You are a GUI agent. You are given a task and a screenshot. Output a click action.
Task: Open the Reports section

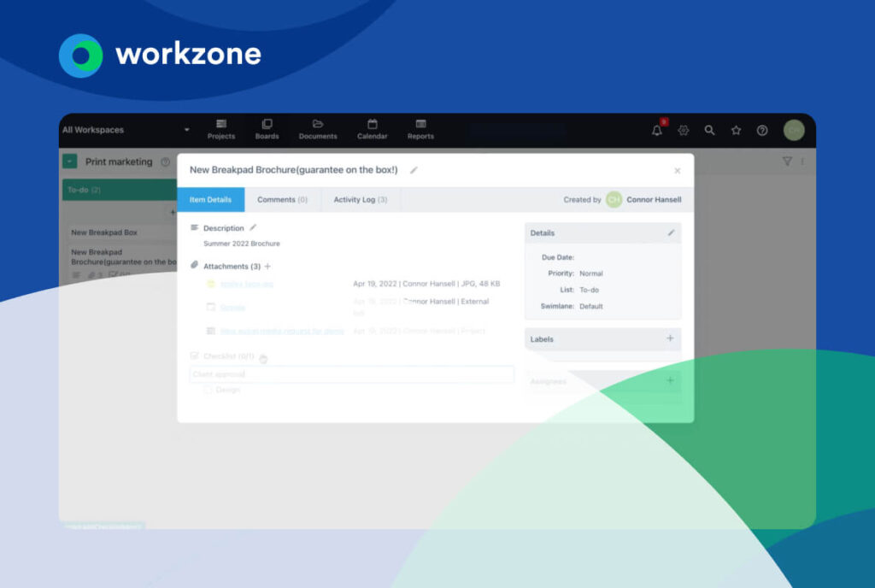tap(420, 130)
